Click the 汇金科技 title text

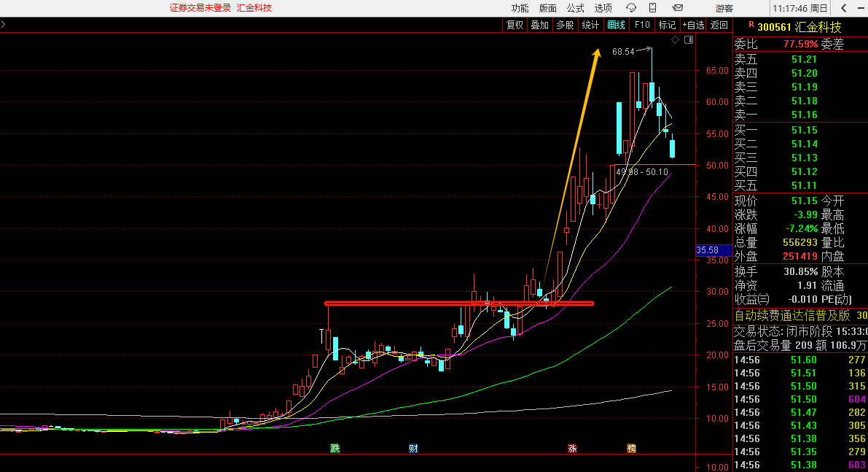[254, 8]
